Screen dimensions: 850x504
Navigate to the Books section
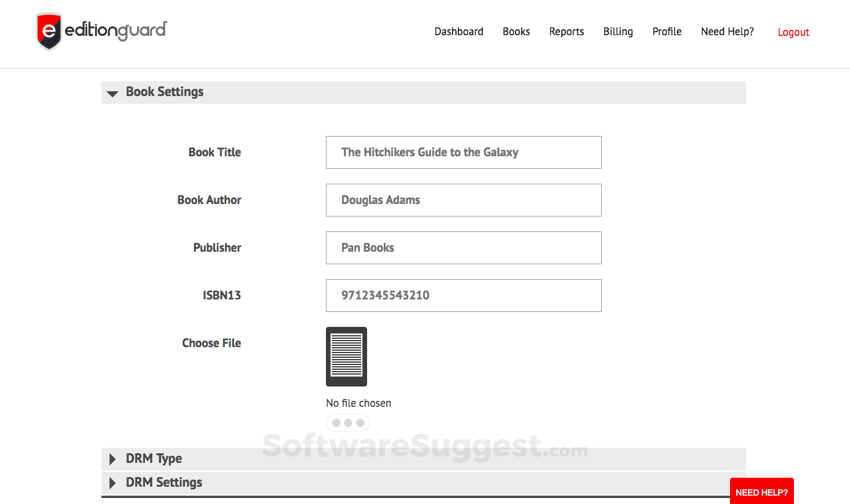[x=516, y=32]
